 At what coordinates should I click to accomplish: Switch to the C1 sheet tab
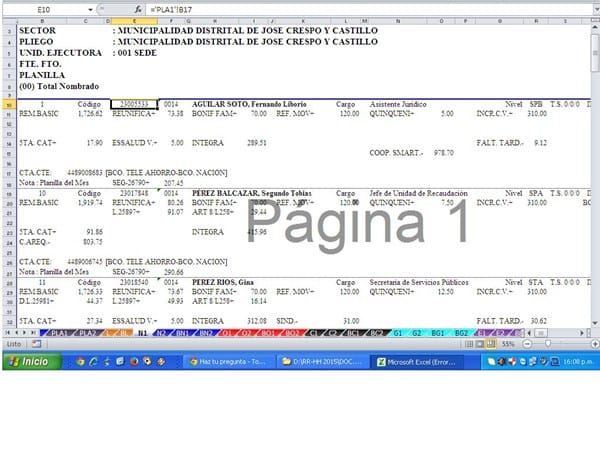(314, 333)
